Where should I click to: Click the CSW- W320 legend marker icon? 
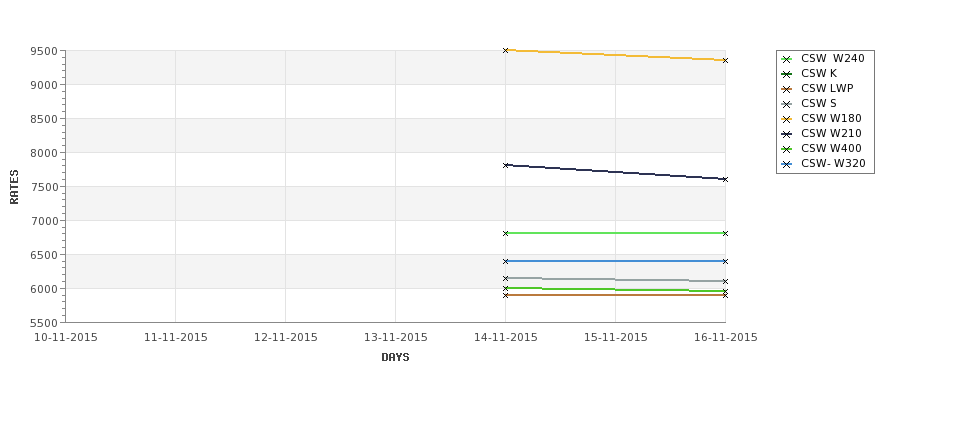click(x=787, y=164)
